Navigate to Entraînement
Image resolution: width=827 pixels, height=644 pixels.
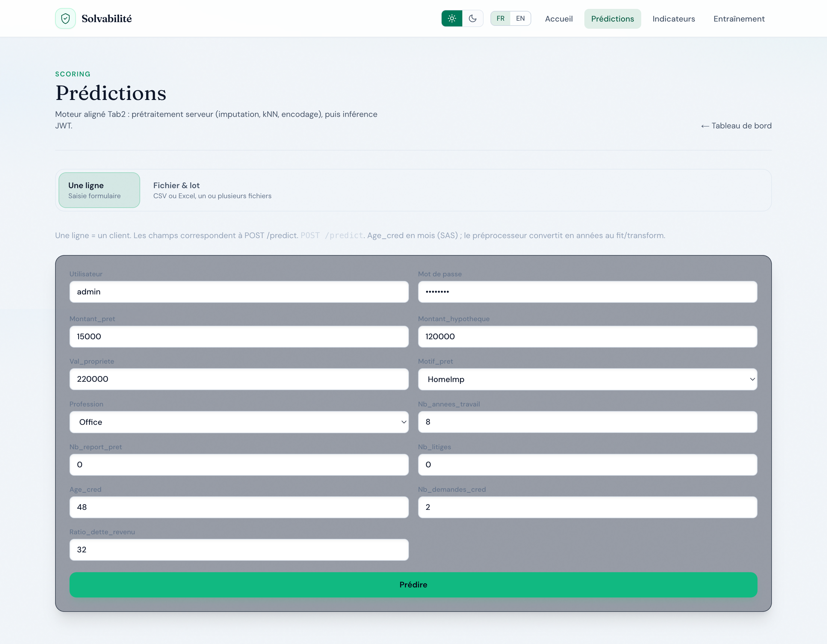tap(739, 19)
